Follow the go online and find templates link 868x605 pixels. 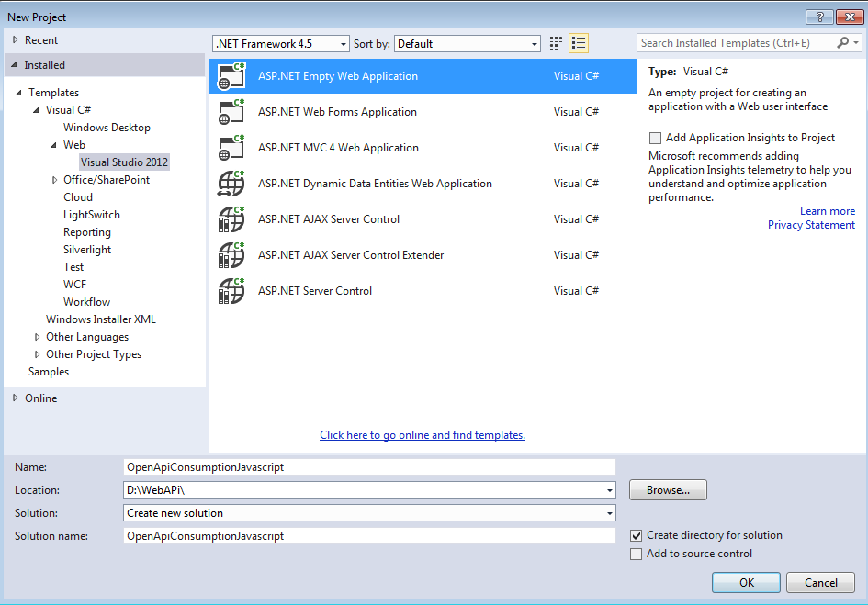423,435
